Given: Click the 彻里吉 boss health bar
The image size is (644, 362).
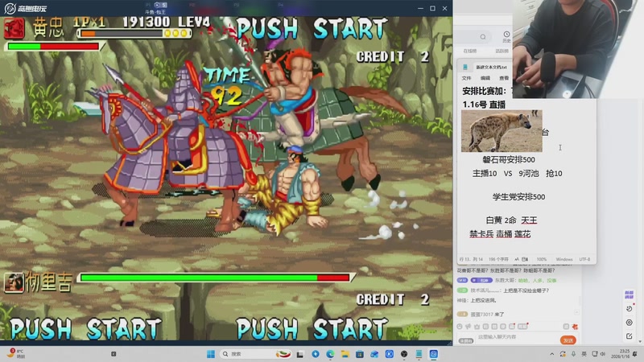Looking at the screenshot, I should (x=215, y=278).
